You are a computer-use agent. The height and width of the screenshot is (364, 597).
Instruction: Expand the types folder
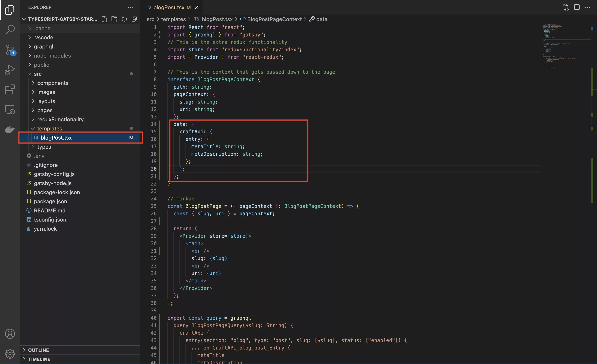pos(80,147)
